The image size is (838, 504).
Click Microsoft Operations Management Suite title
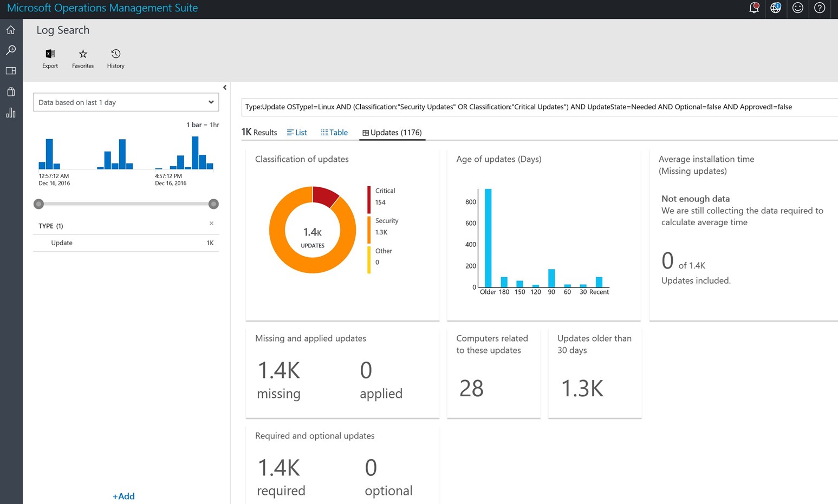(102, 8)
